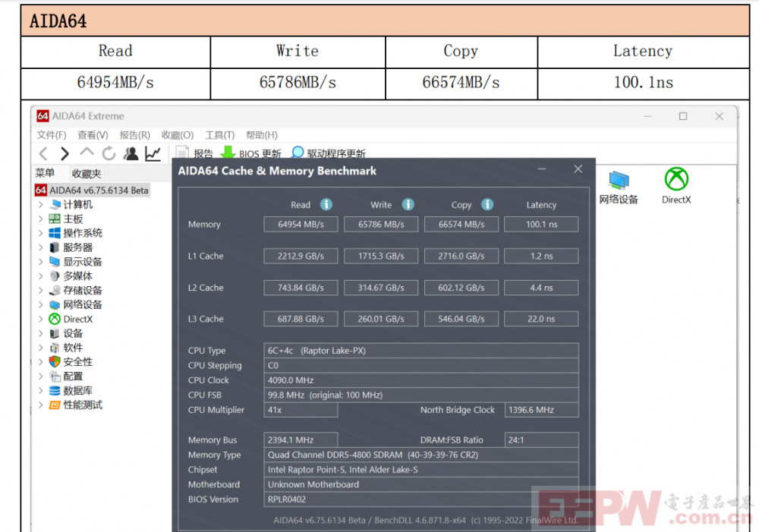Open the 网络设备 large icon in right pane
The width and height of the screenshot is (759, 532).
[619, 180]
